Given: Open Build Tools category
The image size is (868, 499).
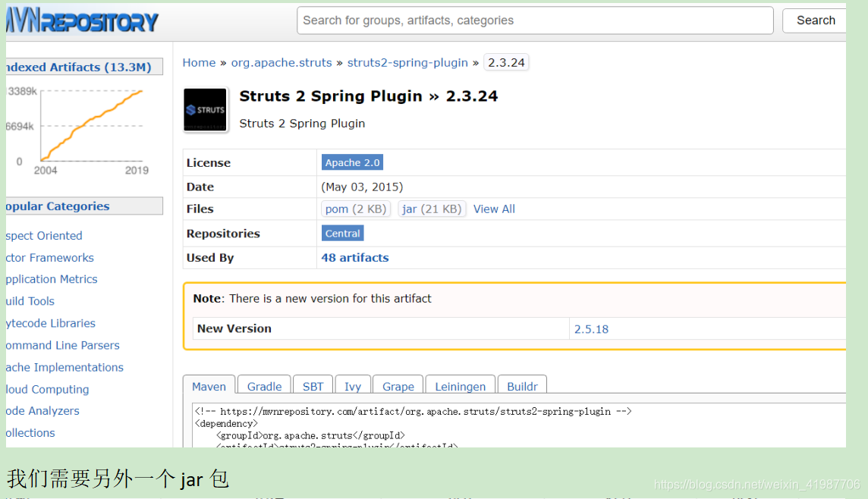Looking at the screenshot, I should (x=30, y=302).
